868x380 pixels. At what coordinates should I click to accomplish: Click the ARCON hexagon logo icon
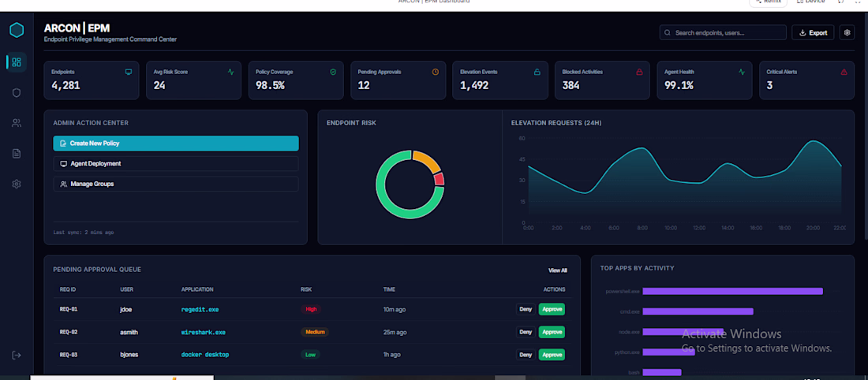17,31
